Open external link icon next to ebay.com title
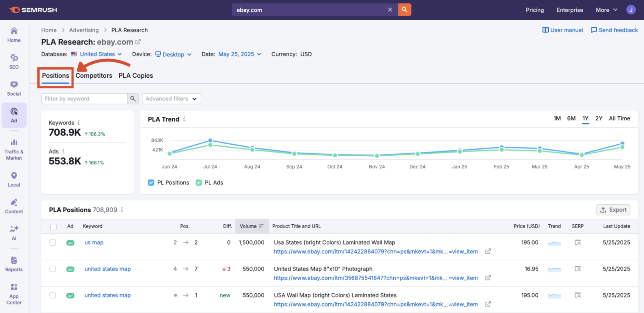Screen dimensions: 644x313 click(x=138, y=42)
